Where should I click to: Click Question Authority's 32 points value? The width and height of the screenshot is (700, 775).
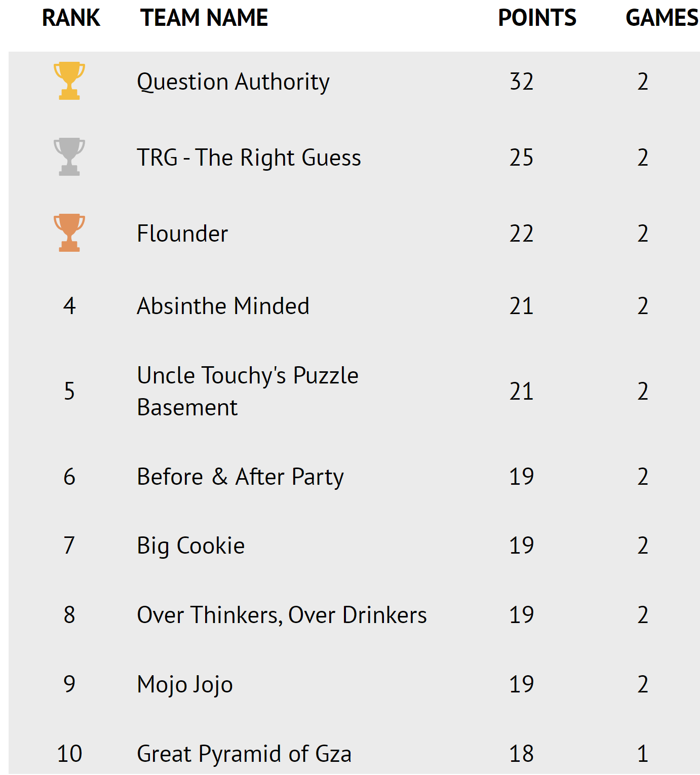tap(521, 82)
